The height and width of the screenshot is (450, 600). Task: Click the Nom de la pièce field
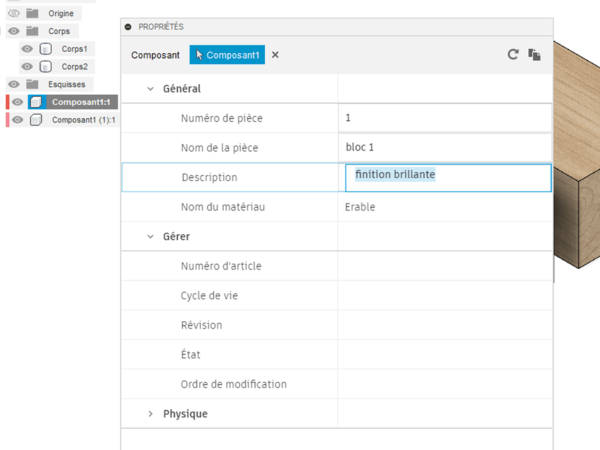pos(445,148)
